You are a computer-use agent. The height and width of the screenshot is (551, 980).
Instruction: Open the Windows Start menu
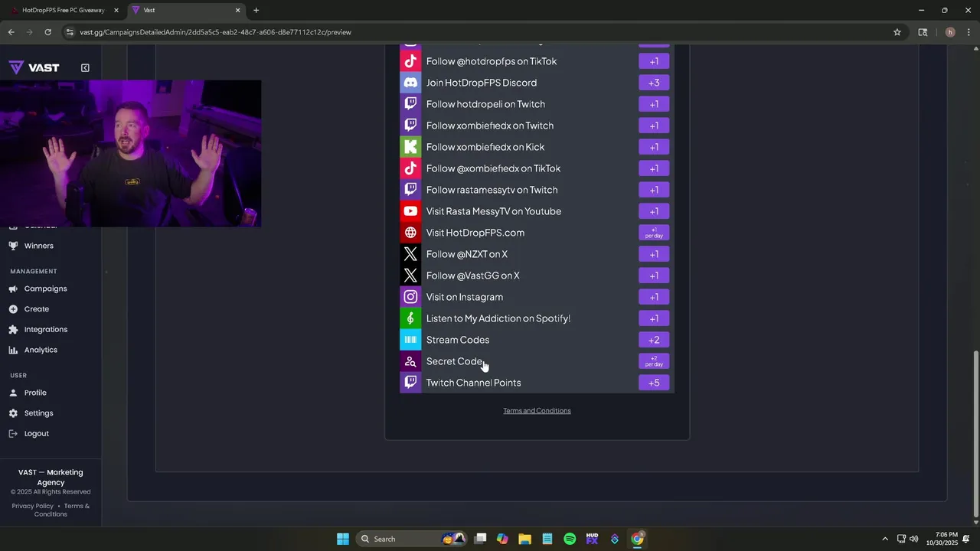coord(343,539)
